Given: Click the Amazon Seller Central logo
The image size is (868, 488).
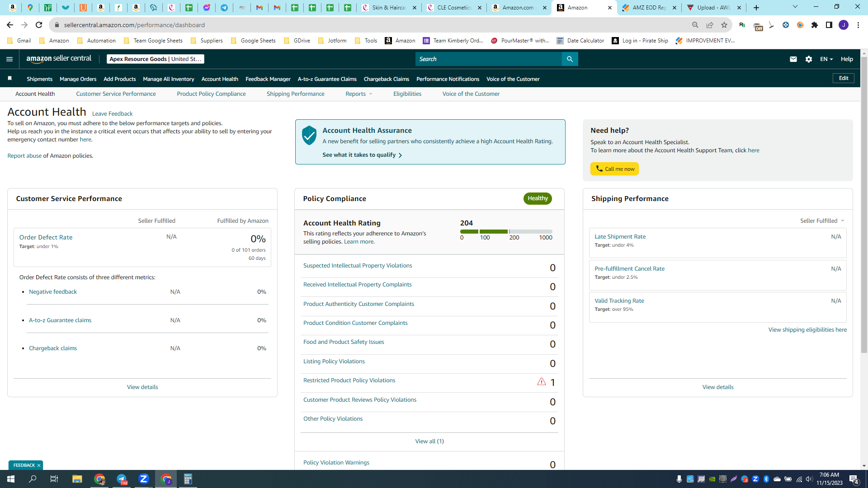Looking at the screenshot, I should point(59,59).
